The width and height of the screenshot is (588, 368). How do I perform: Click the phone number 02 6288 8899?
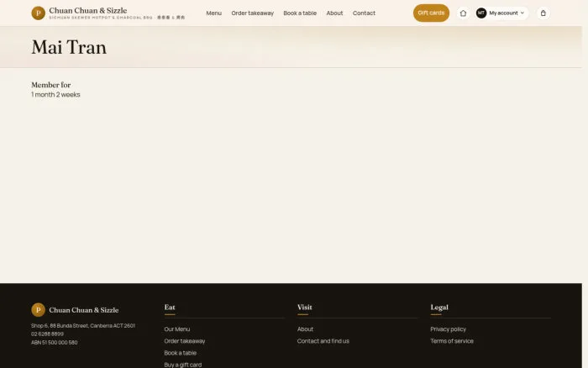click(x=47, y=334)
